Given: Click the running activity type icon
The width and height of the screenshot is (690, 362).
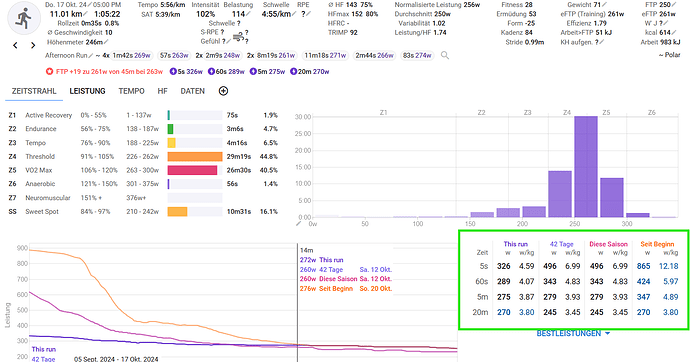Looking at the screenshot, I should tap(24, 18).
